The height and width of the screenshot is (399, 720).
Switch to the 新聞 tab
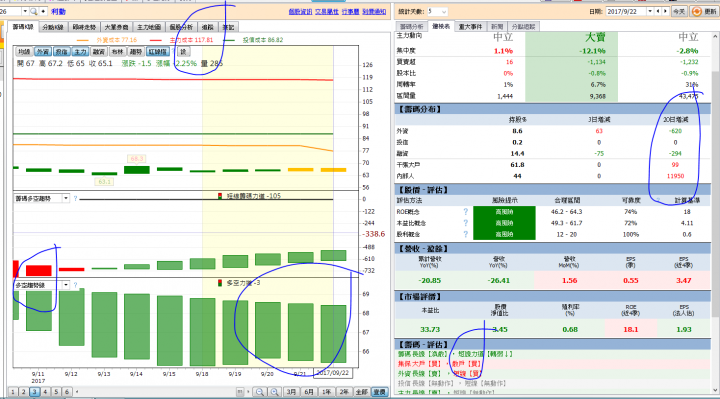point(497,27)
